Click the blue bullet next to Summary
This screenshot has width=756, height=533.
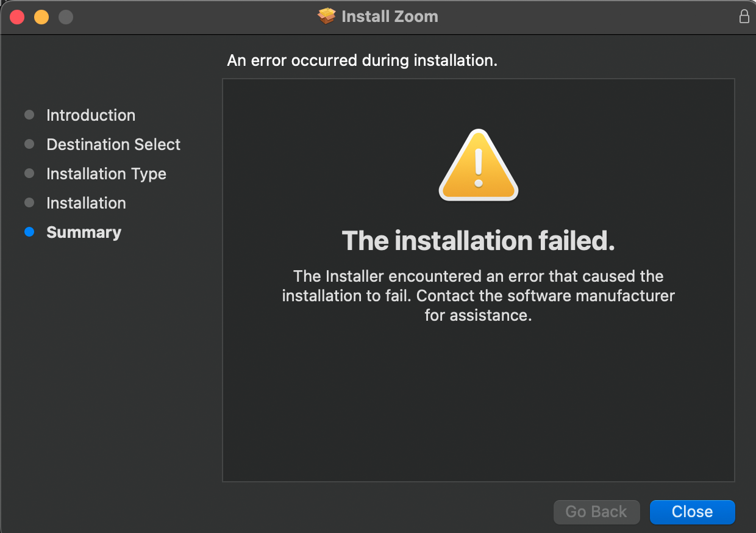click(29, 232)
